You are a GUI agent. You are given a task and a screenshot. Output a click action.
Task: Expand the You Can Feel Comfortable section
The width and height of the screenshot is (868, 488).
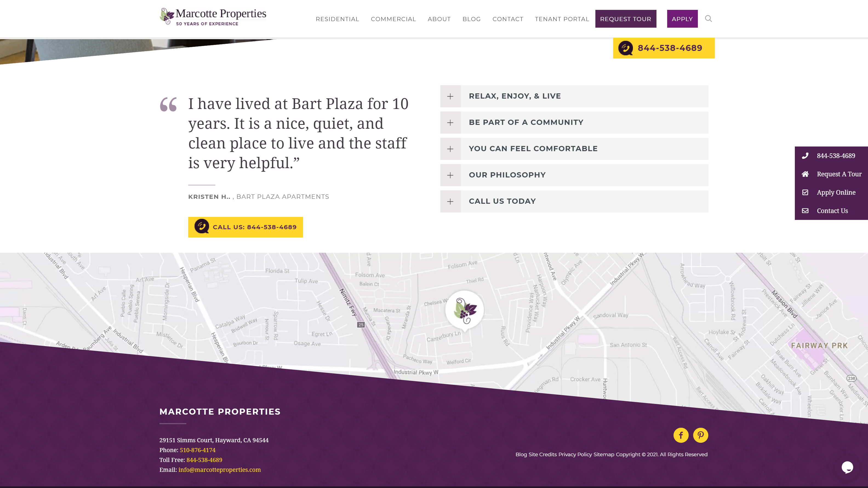(x=574, y=149)
